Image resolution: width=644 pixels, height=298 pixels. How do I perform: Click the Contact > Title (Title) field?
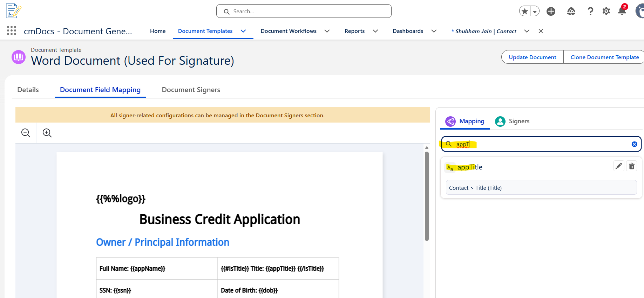(541, 188)
